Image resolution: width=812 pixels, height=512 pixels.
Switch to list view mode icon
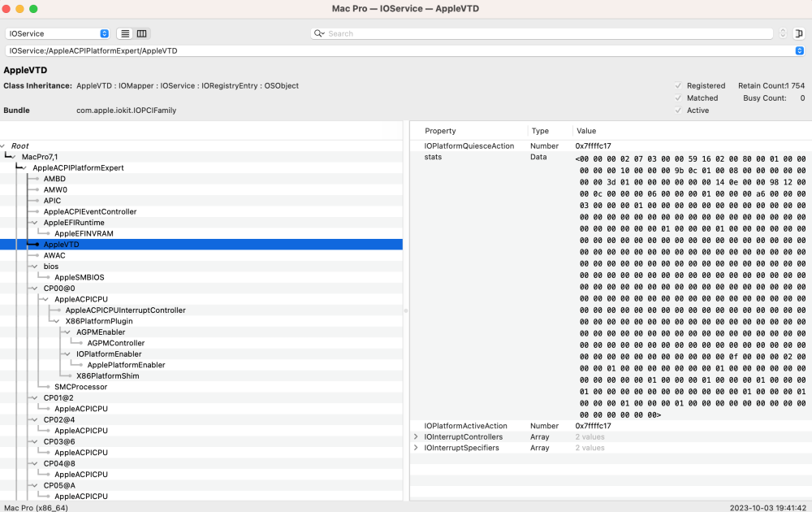tap(125, 33)
